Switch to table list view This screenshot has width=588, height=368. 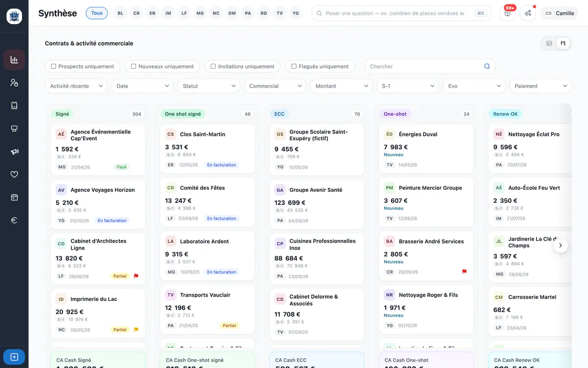pyautogui.click(x=549, y=44)
